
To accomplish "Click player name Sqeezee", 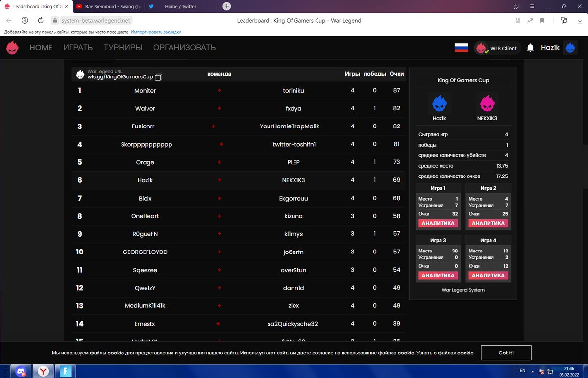I will 145,270.
